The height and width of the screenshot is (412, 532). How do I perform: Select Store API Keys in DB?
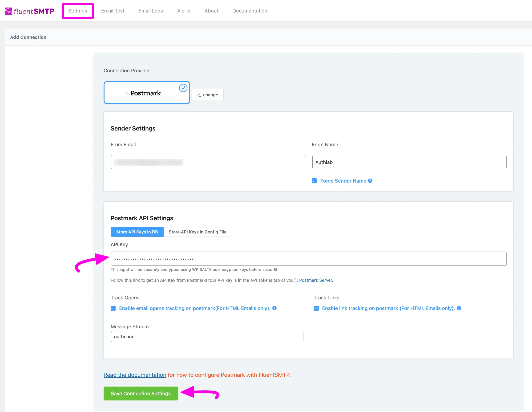[x=137, y=232]
